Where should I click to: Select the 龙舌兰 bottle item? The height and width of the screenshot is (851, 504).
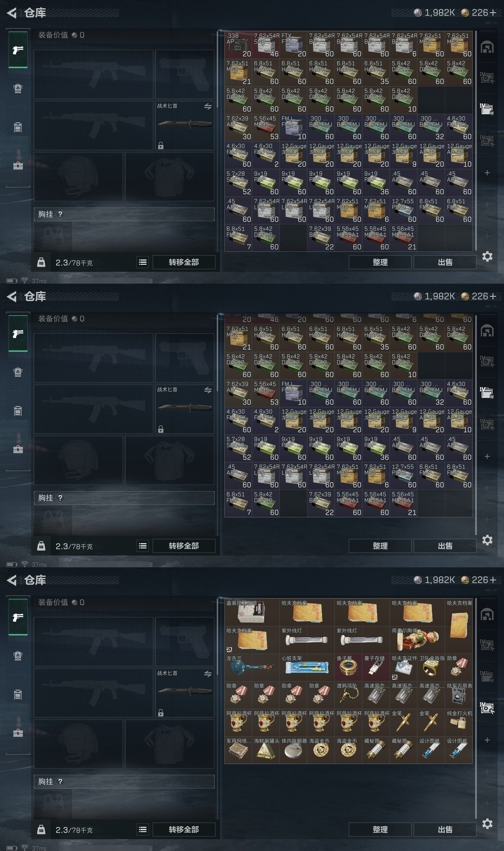[252, 667]
